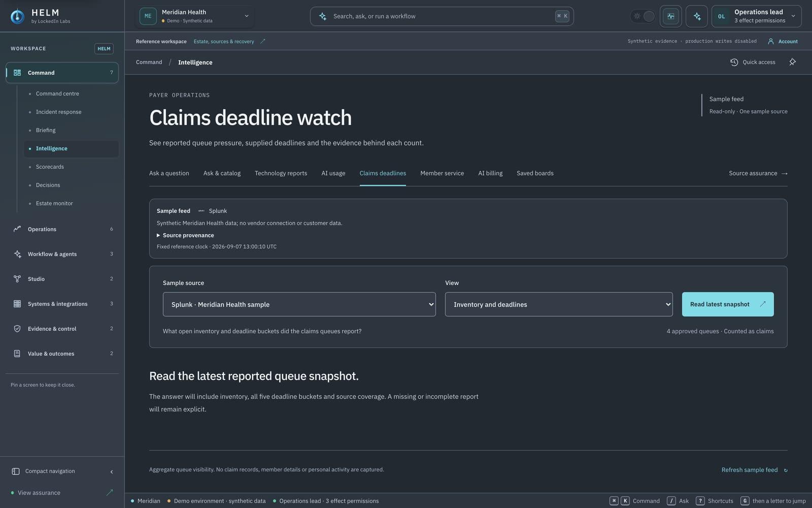
Task: Switch to the Member service tab
Action: pyautogui.click(x=442, y=173)
